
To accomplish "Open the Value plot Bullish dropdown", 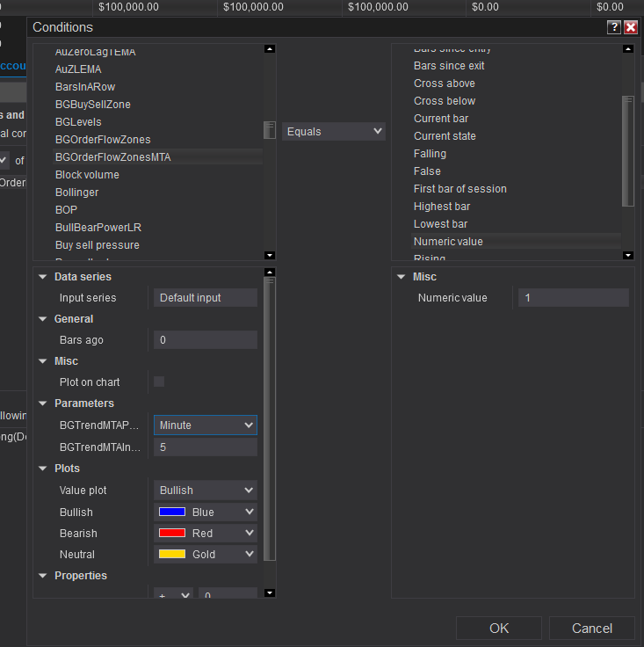I will tap(206, 491).
